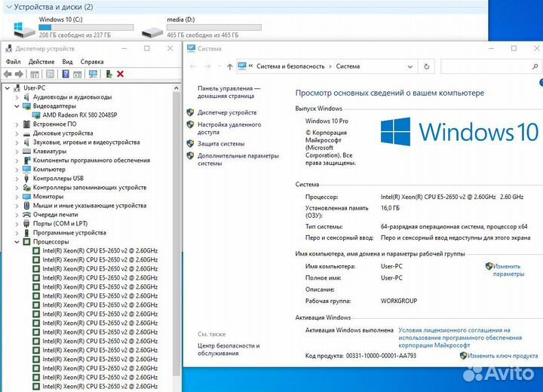
Task: Click the up arrow in System window navigation
Action: (x=229, y=66)
